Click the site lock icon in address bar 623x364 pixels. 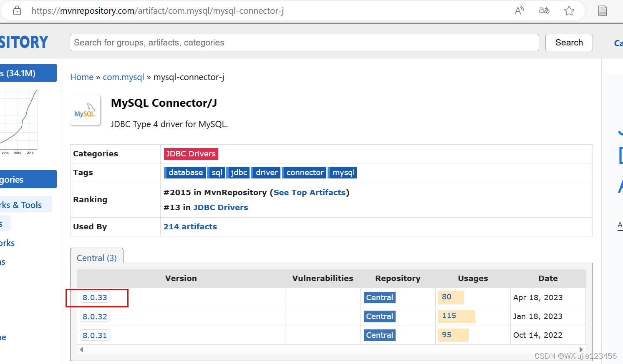(17, 11)
